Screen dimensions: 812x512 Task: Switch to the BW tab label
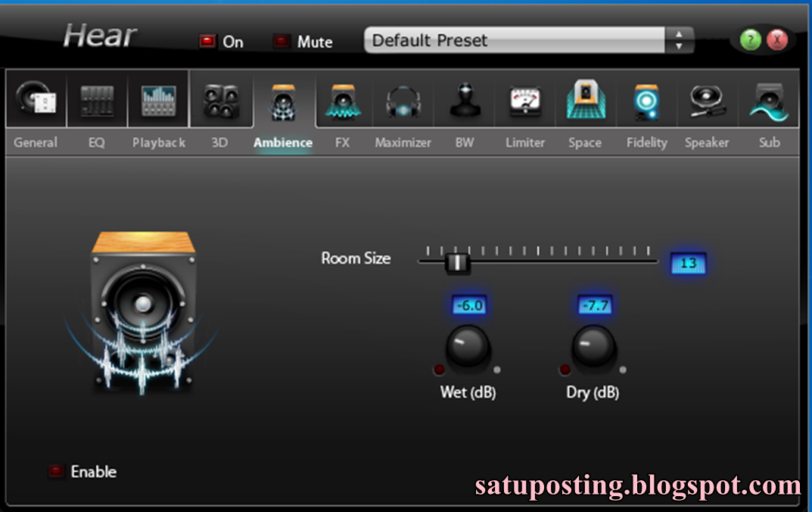465,142
